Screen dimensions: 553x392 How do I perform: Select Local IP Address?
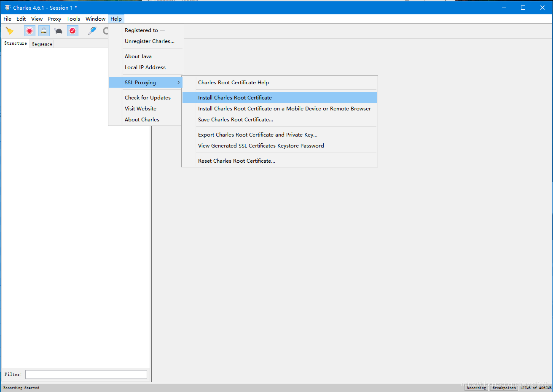pos(146,67)
